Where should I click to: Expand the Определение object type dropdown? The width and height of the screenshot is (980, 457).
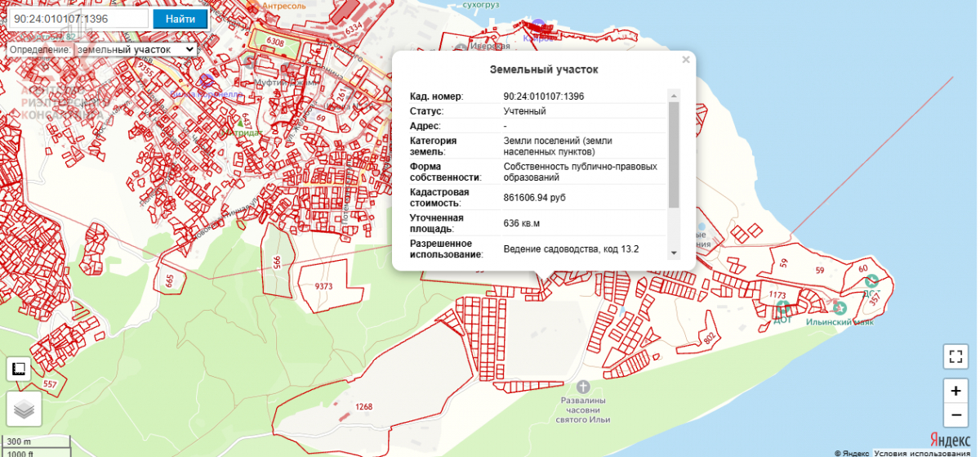coord(136,50)
